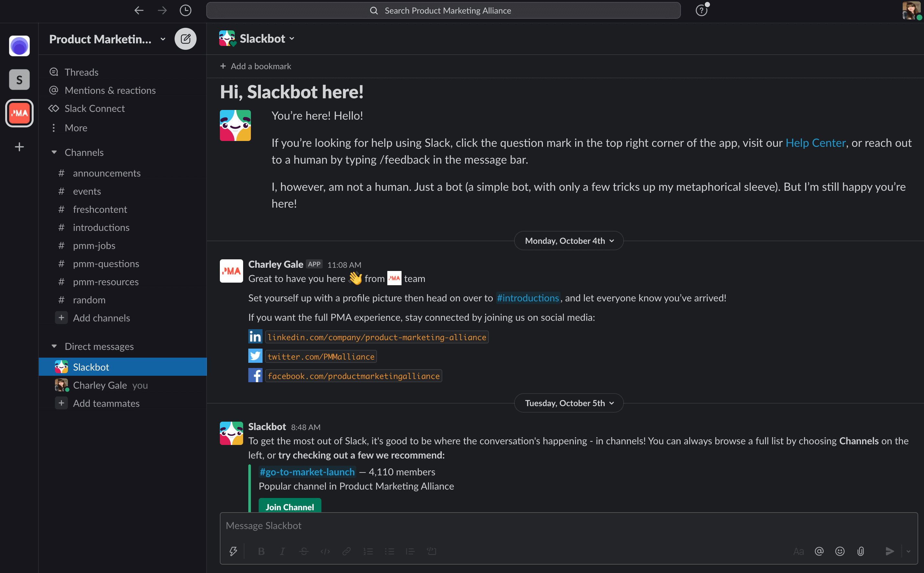Click the help question mark icon
The image size is (924, 573).
(701, 10)
